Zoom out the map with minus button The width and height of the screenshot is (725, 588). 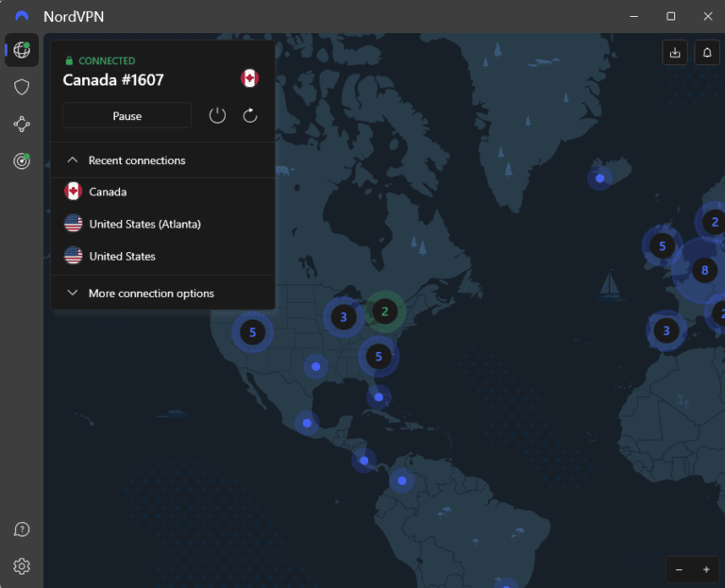[679, 569]
